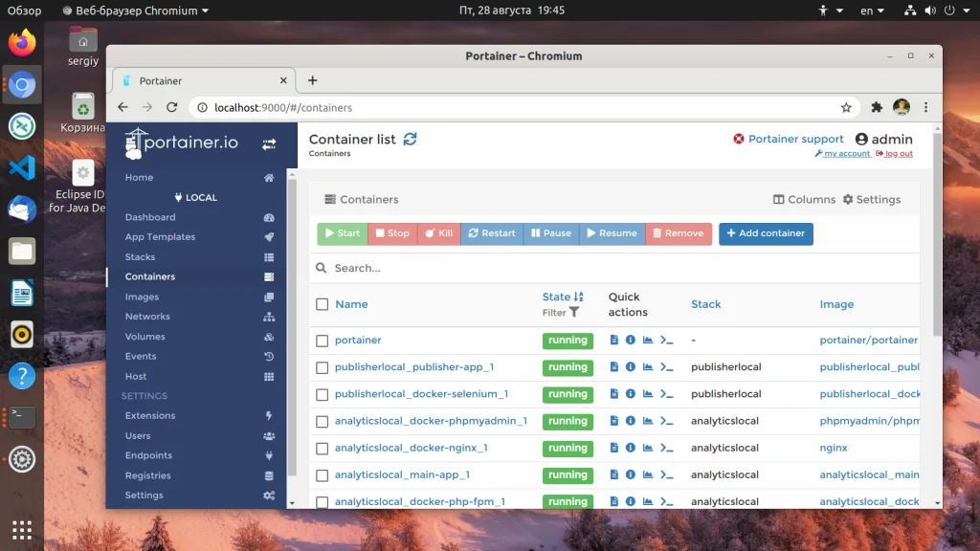Collapse the Portainer sidebar toggle icon
980x551 pixels.
269,144
